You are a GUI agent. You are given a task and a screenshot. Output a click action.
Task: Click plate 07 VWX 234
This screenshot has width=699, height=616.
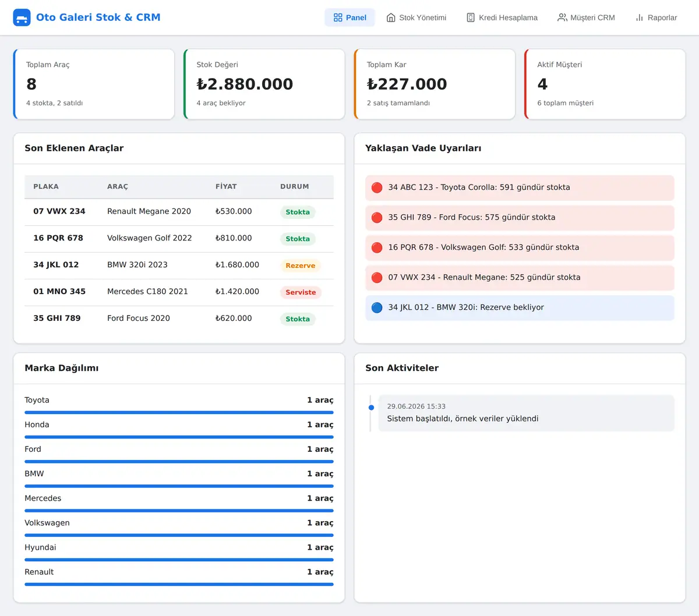point(59,211)
